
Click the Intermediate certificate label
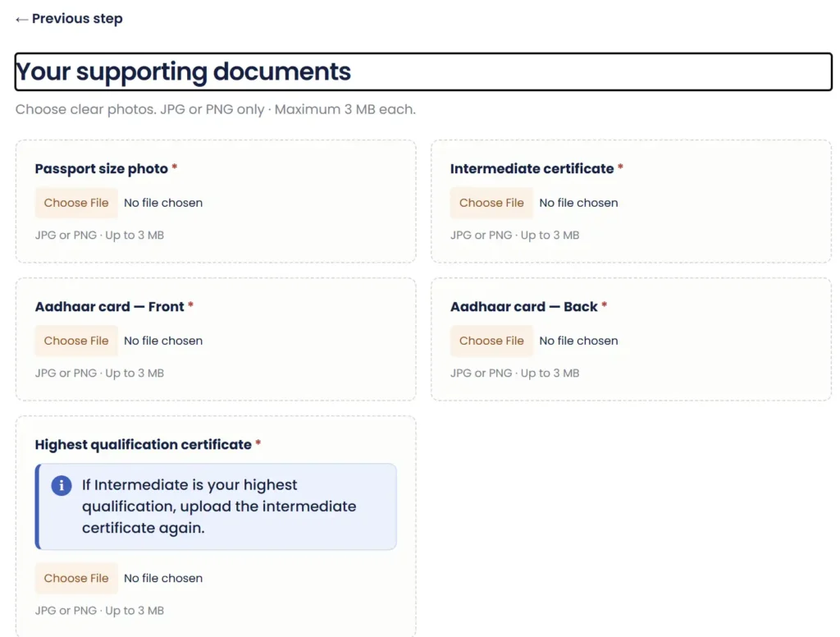tap(532, 169)
